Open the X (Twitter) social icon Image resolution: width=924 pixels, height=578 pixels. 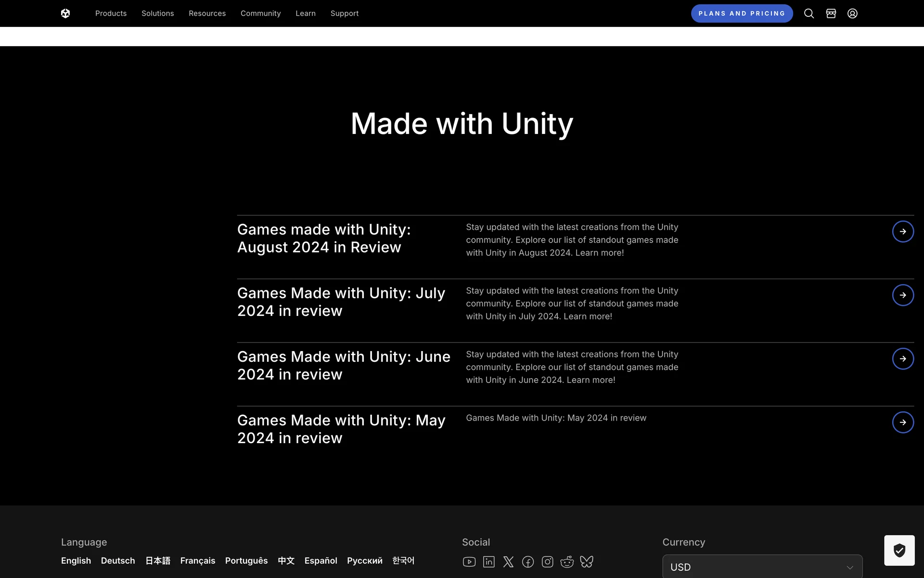coord(508,562)
